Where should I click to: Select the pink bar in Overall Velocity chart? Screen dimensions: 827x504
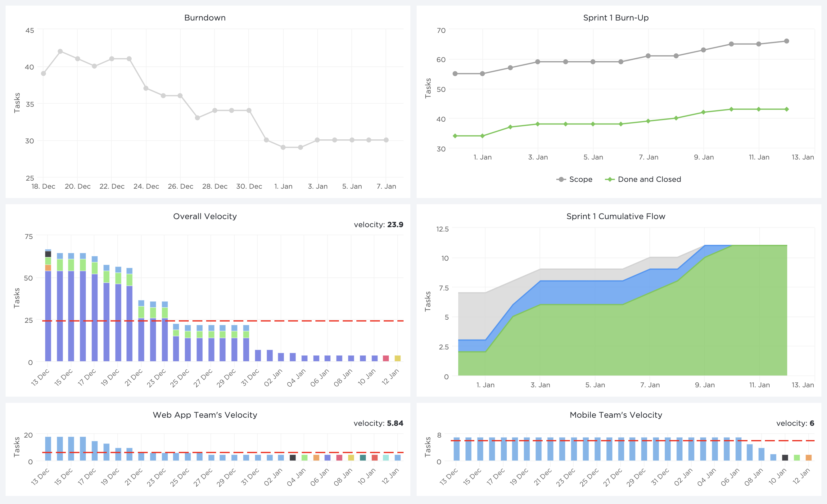point(386,358)
